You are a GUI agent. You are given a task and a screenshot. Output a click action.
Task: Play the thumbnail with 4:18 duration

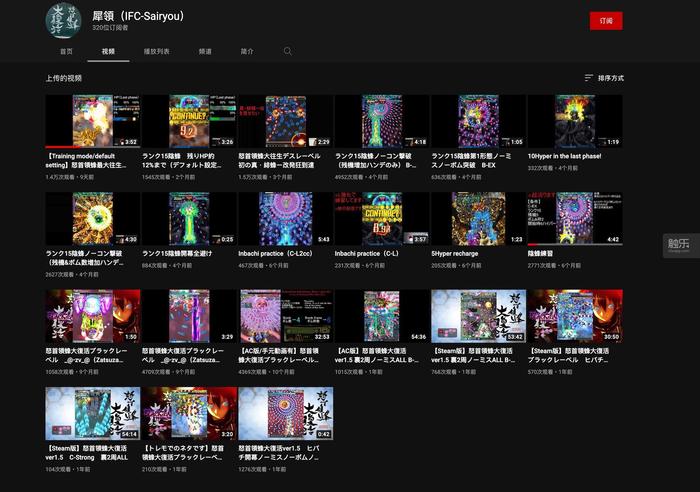(382, 121)
